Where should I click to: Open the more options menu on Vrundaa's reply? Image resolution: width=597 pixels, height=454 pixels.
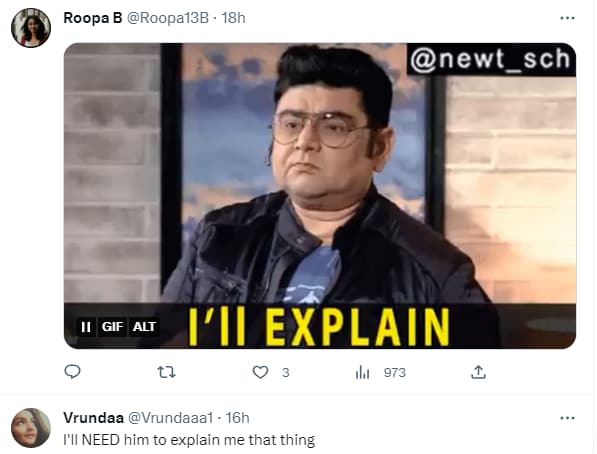pyautogui.click(x=567, y=418)
